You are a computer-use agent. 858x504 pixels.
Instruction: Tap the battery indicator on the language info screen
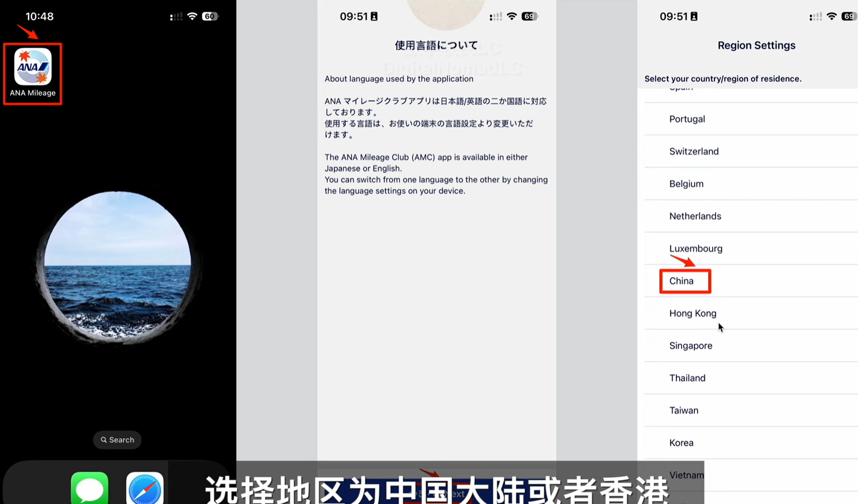(530, 16)
